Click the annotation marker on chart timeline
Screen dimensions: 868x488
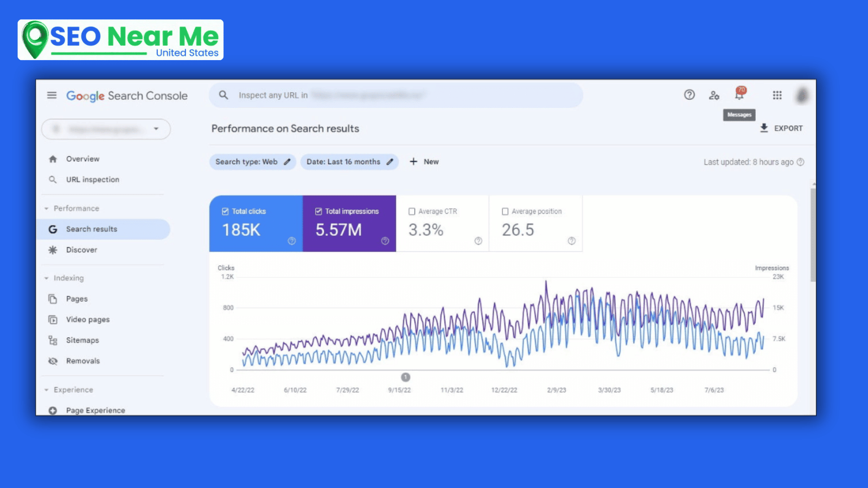[405, 377]
